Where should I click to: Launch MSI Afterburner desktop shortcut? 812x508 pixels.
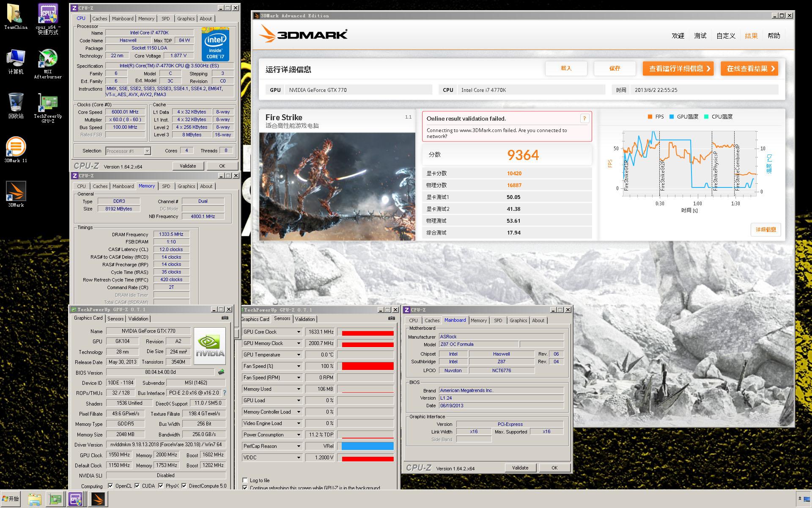[48, 64]
